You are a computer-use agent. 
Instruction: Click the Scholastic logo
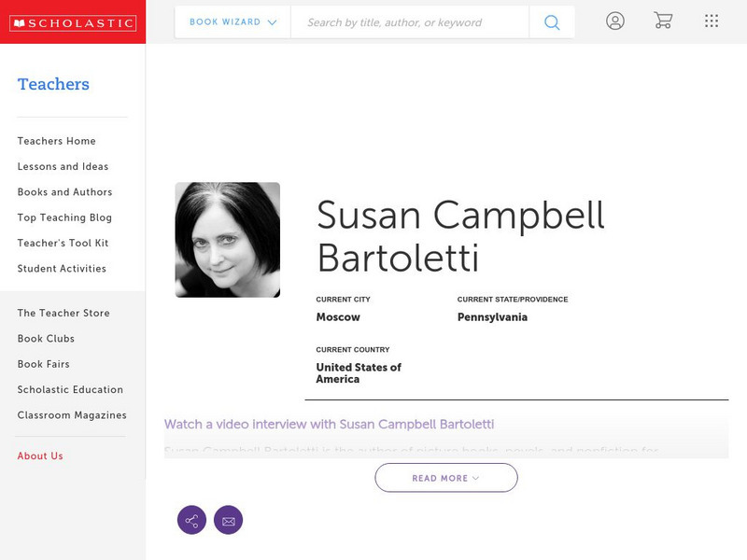pos(72,23)
